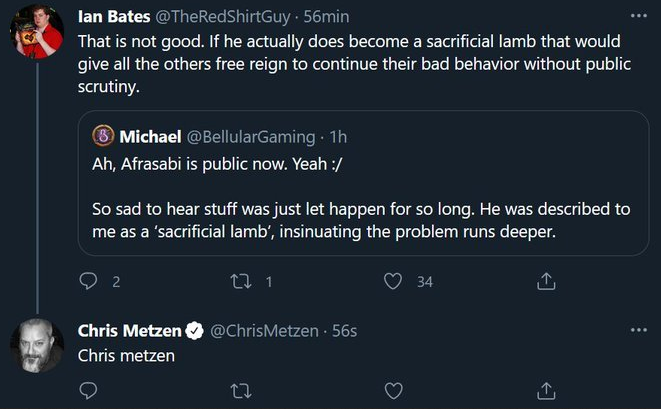Open Ian Bates' profile picture
Viewport: 661px width, 409px height.
[37, 32]
